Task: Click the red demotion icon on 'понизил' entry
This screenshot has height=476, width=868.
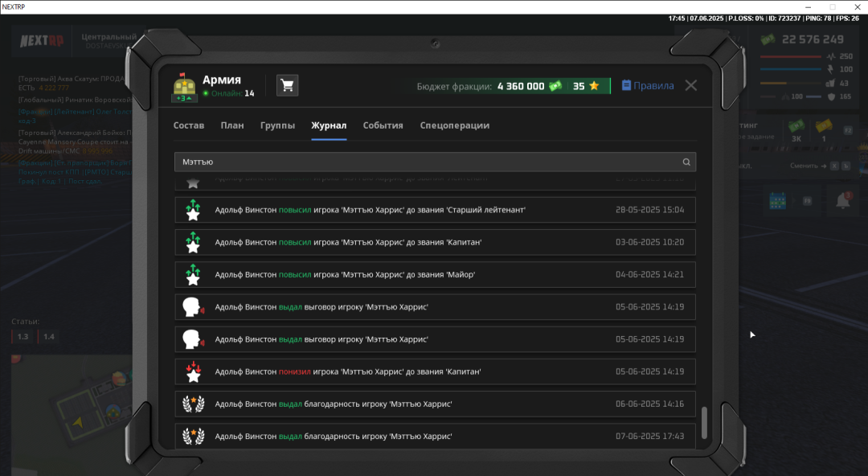Action: pos(192,371)
